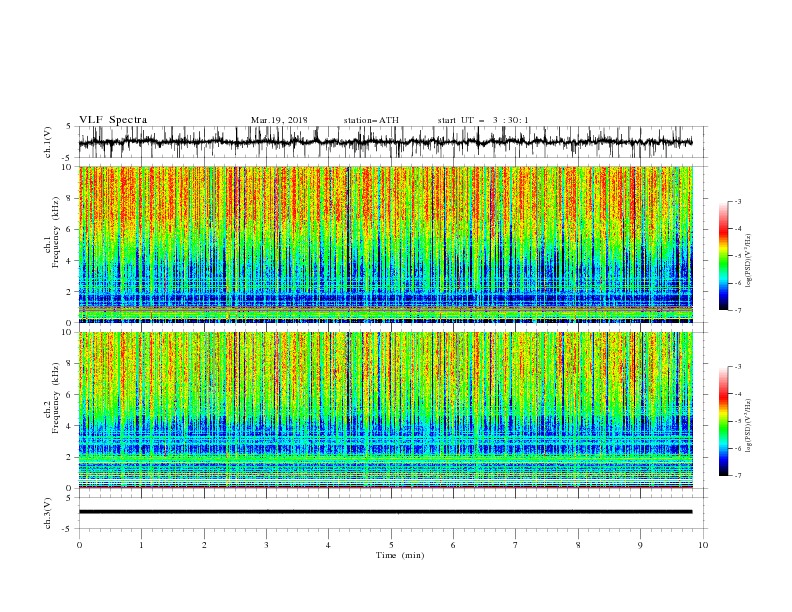The height and width of the screenshot is (612, 792).
Task: Click the 'VLF Spectra' title text
Action: point(113,120)
